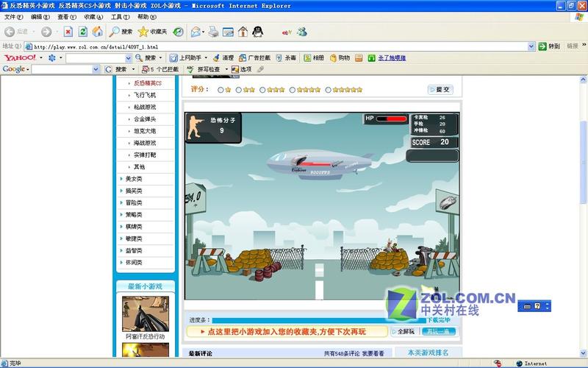Click inside the Google toolbar search field
The width and height of the screenshot is (588, 368).
[x=62, y=69]
